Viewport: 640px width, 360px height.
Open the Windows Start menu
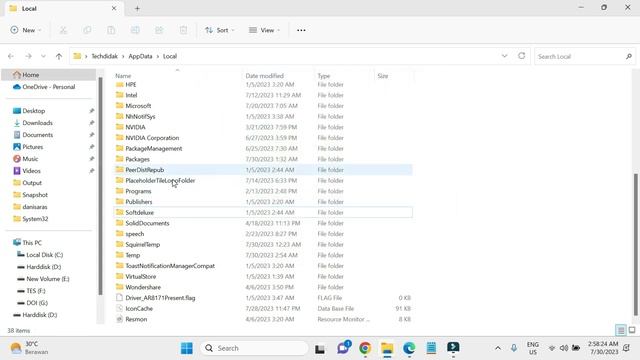click(x=187, y=348)
